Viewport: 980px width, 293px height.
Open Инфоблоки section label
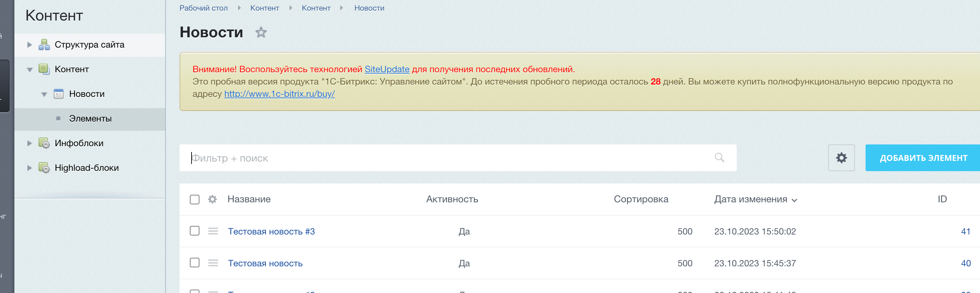coord(79,143)
